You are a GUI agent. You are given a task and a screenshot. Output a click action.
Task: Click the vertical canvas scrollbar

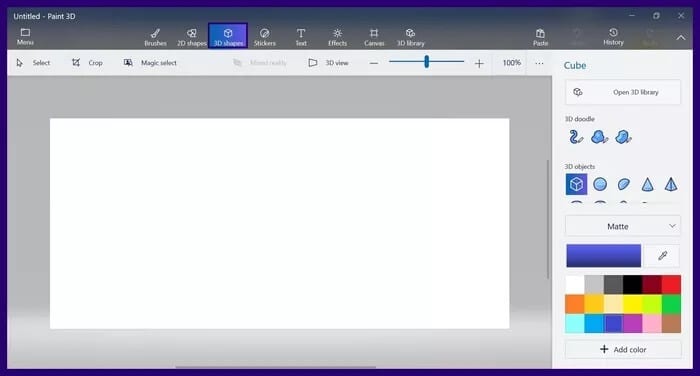click(x=548, y=219)
